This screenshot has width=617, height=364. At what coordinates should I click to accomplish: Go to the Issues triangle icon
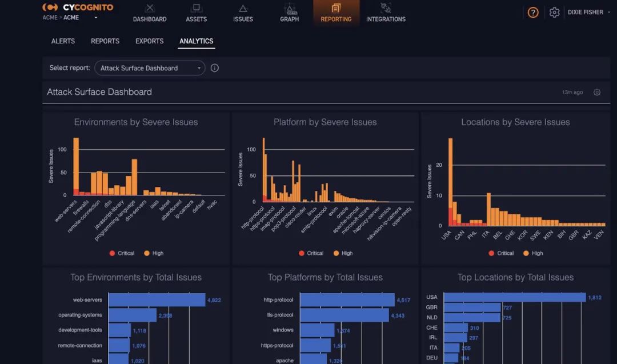click(243, 9)
